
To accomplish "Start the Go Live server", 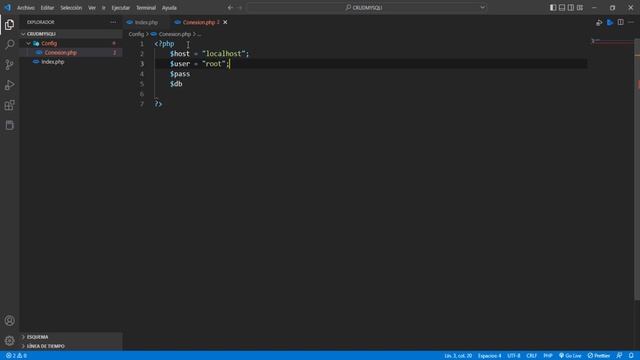I will tap(570, 356).
